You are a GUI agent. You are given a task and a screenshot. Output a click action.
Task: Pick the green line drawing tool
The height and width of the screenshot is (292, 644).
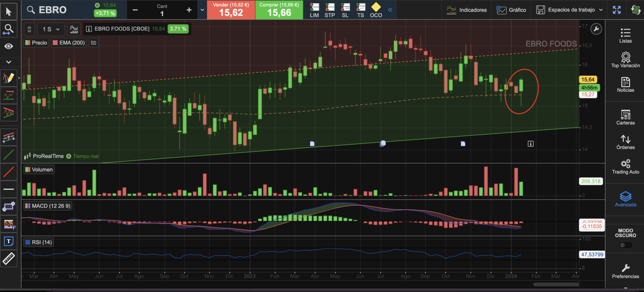pos(9,155)
